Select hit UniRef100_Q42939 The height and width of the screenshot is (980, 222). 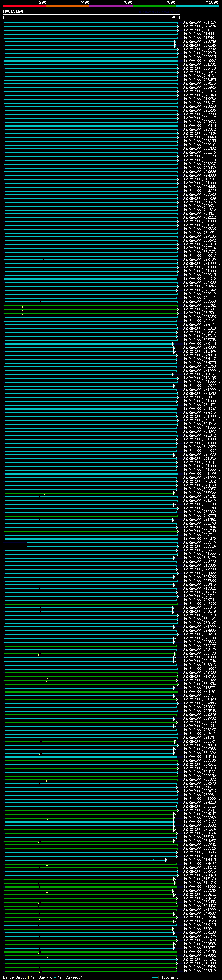coord(199,172)
